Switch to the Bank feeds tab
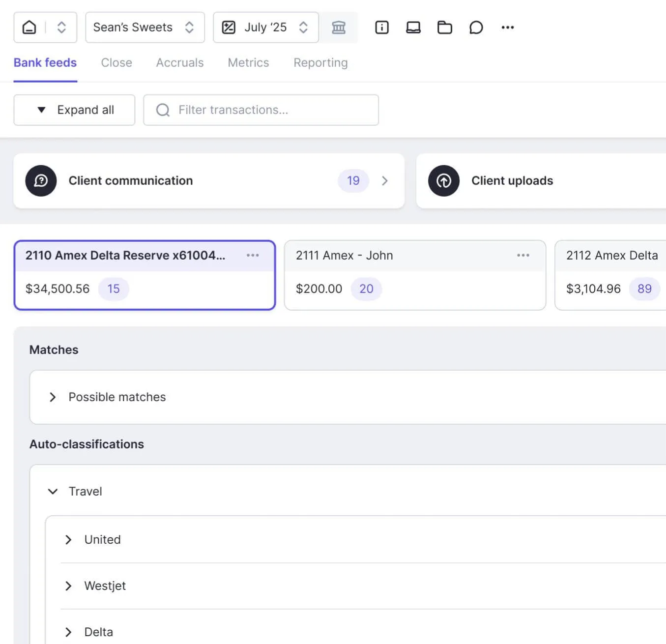 pos(45,62)
